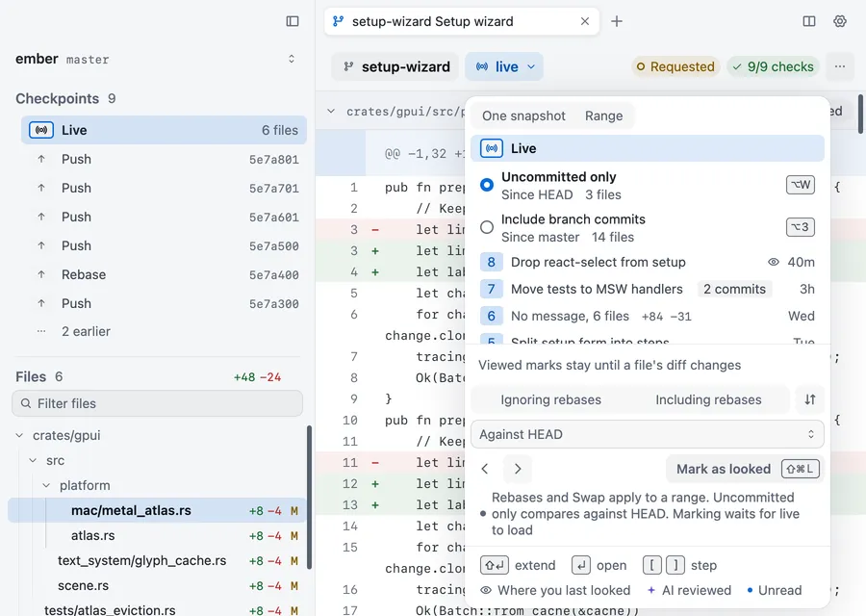Go to next item with right chevron

[x=518, y=469]
